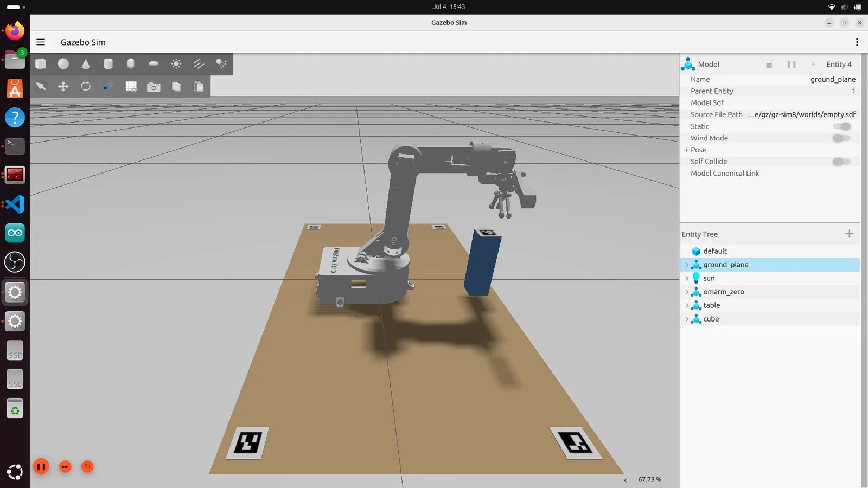Screen dimensions: 868x488
Task: Insert a sphere shape
Action: 63,64
